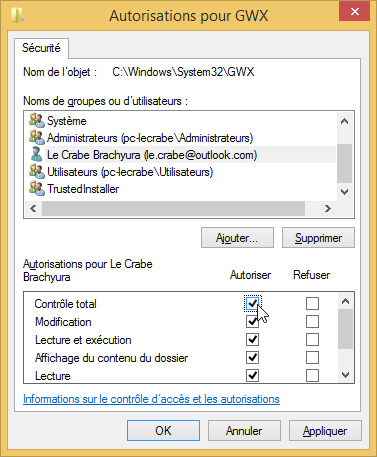Viewport: 377px width, 457px height.
Task: Toggle Autoriser for Lecture et exécution
Action: click(252, 340)
